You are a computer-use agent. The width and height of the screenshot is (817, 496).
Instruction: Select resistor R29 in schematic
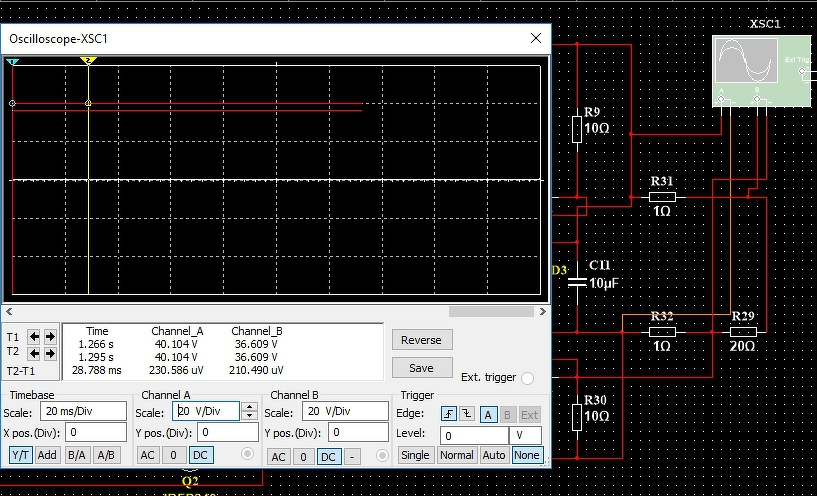pyautogui.click(x=743, y=332)
